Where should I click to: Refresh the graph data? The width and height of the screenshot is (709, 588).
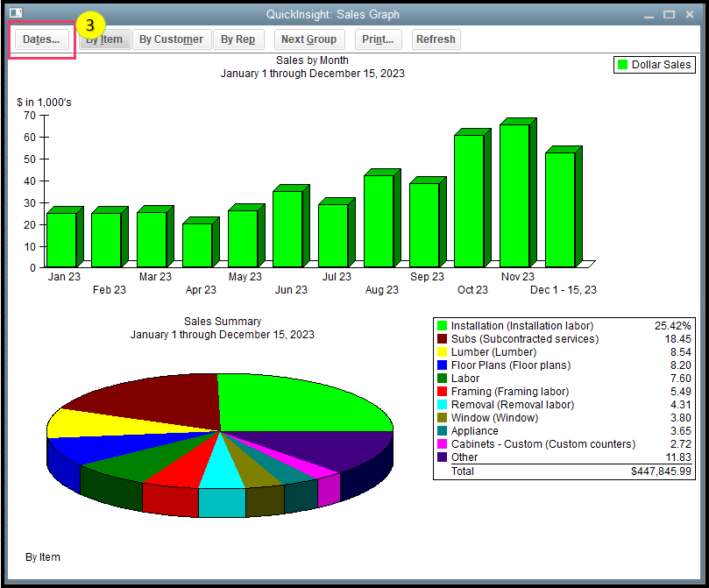coord(436,39)
